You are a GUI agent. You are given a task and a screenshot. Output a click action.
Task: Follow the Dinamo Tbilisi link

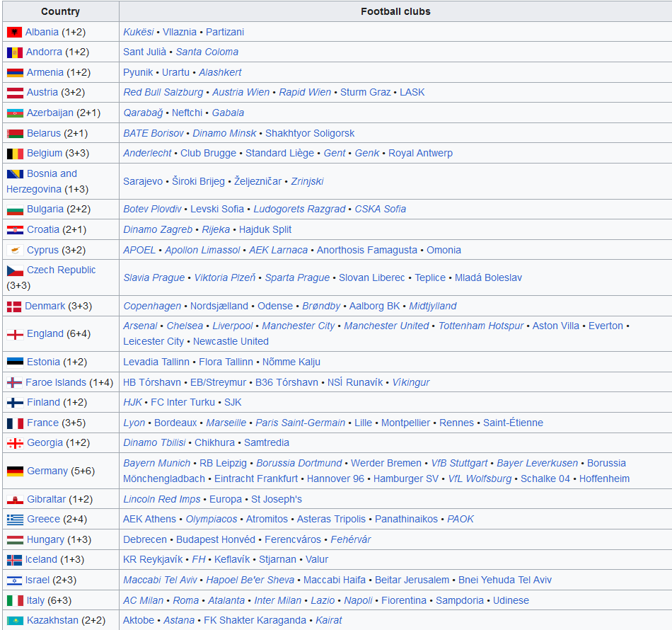click(x=155, y=442)
